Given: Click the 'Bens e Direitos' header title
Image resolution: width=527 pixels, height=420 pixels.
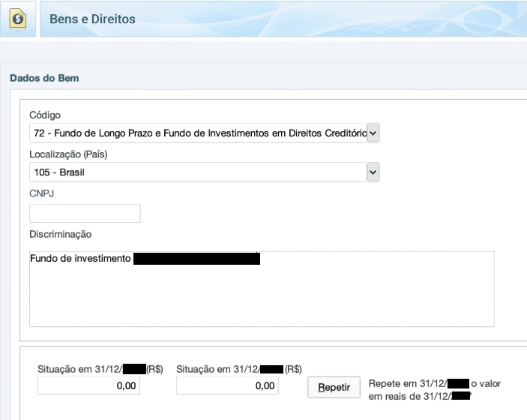Looking at the screenshot, I should (92, 19).
